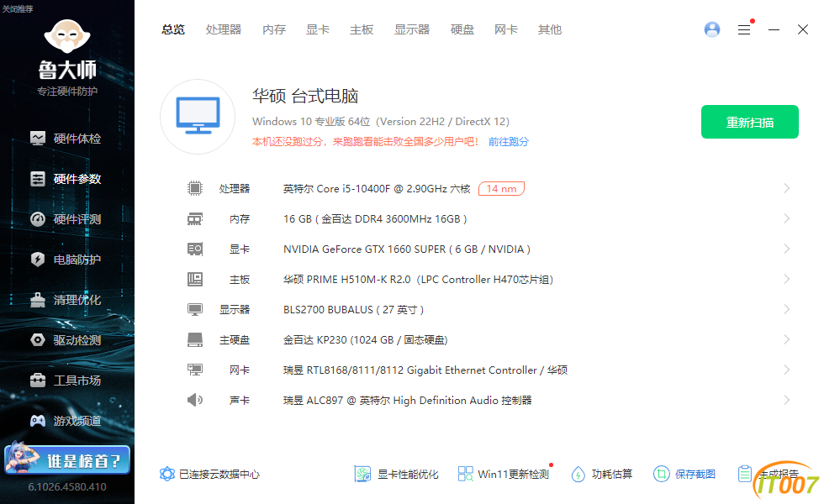
Task: Open 硬件体检 in the sidebar
Action: coord(66,139)
